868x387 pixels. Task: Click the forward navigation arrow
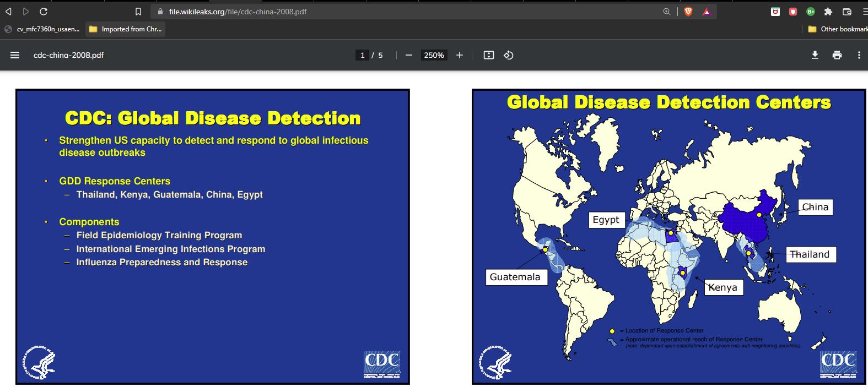25,12
